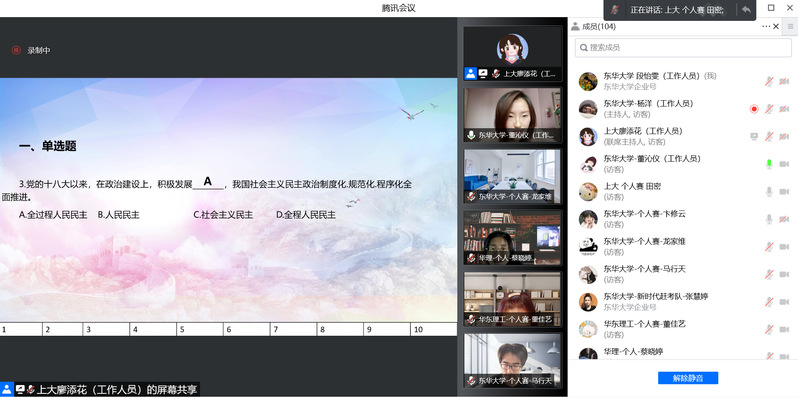The width and height of the screenshot is (798, 398).
Task: Click the reply arrow icon in speaking banner
Action: click(x=746, y=10)
